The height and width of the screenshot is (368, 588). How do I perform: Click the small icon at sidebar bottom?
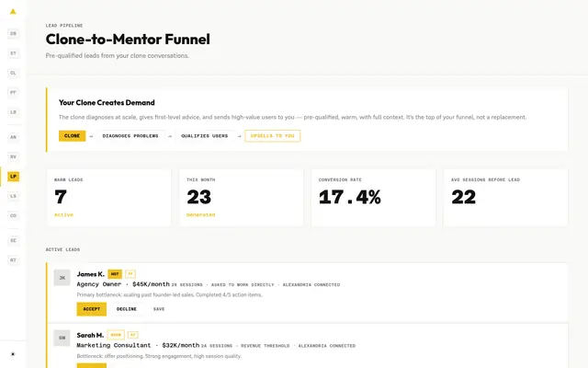tap(13, 354)
